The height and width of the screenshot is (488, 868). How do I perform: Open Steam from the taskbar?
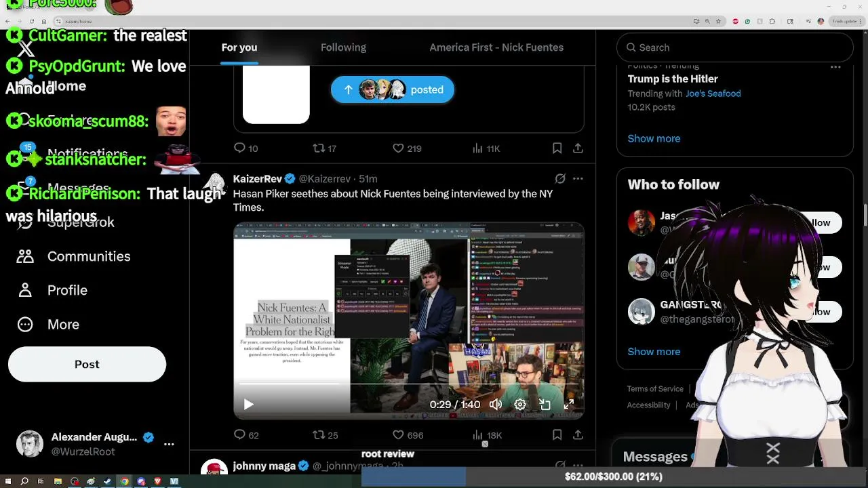click(107, 481)
